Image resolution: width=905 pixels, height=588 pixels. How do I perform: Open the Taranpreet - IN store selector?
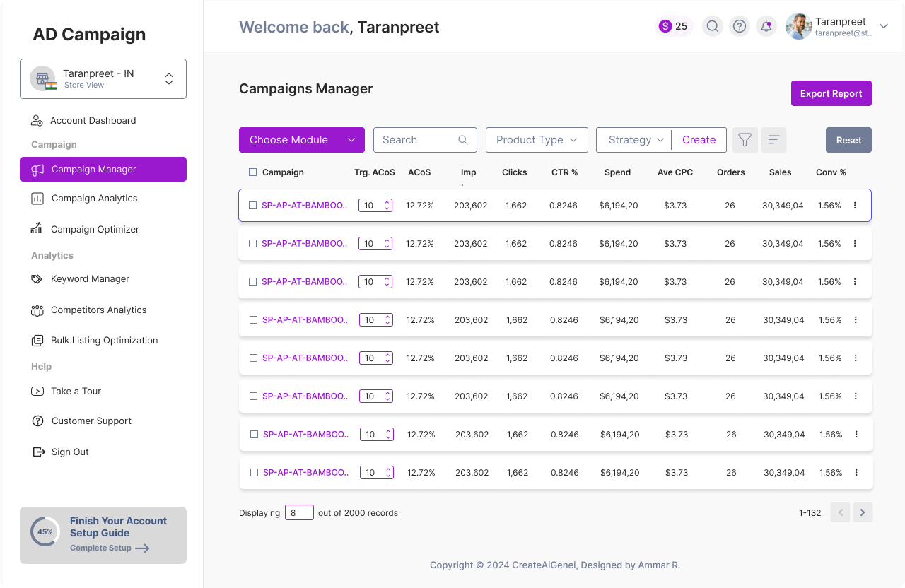tap(103, 78)
